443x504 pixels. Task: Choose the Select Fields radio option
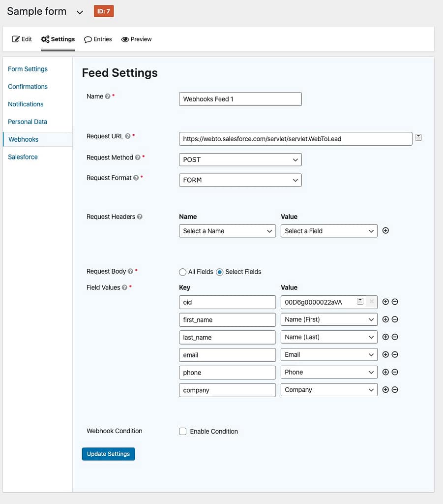tap(220, 272)
